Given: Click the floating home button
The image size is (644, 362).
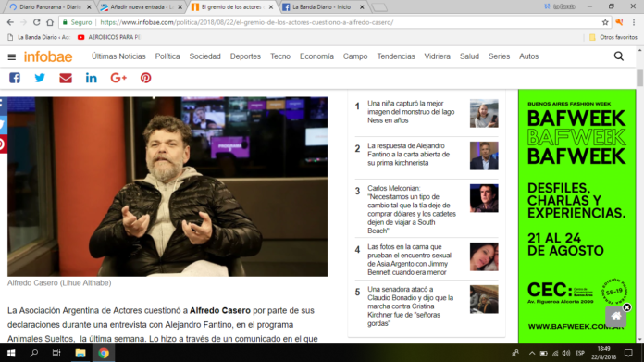Looking at the screenshot, I should tap(615, 317).
